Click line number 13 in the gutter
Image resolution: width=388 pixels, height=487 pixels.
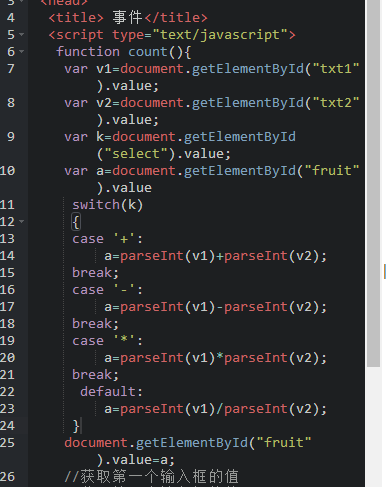[x=7, y=239]
